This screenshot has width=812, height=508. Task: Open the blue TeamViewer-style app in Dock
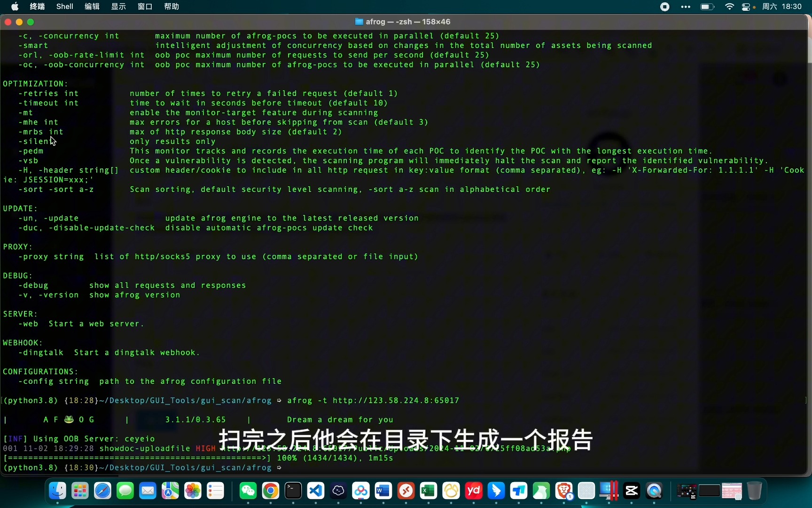[519, 491]
